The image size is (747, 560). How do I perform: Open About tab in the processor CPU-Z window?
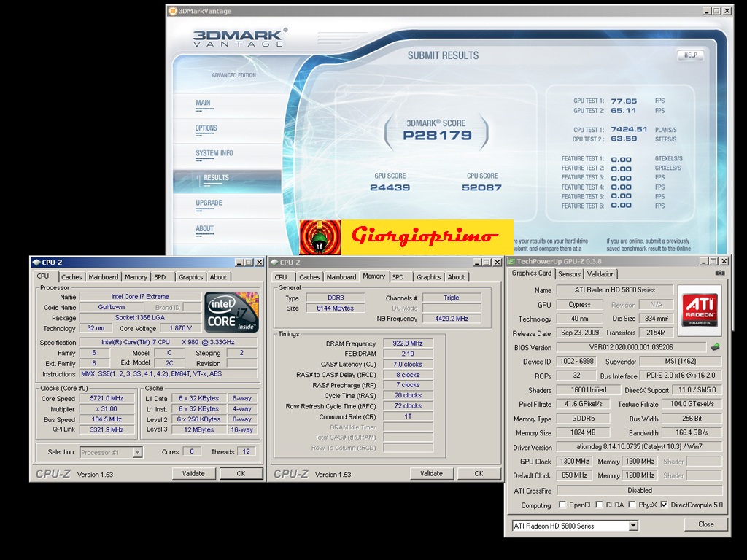[219, 276]
